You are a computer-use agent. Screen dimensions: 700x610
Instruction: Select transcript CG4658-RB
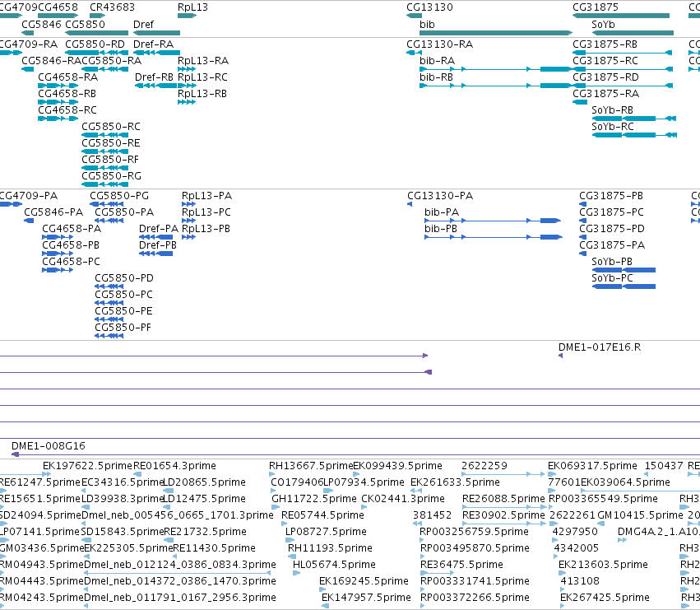67,93
